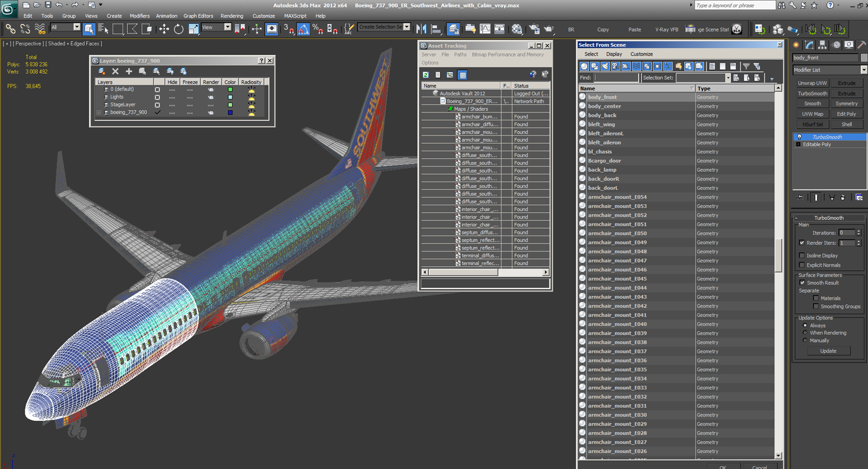The height and width of the screenshot is (469, 868).
Task: Uncheck the Render Iters checkbox
Action: tap(802, 243)
